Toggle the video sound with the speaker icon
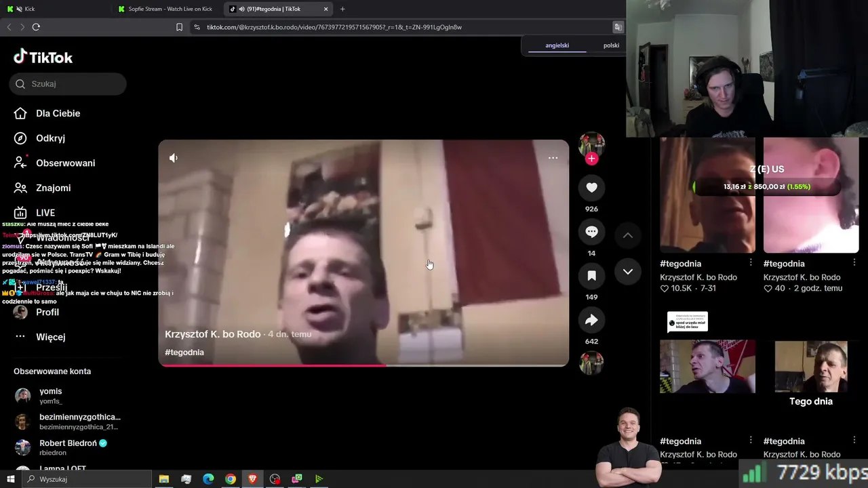The image size is (868, 488). click(174, 158)
